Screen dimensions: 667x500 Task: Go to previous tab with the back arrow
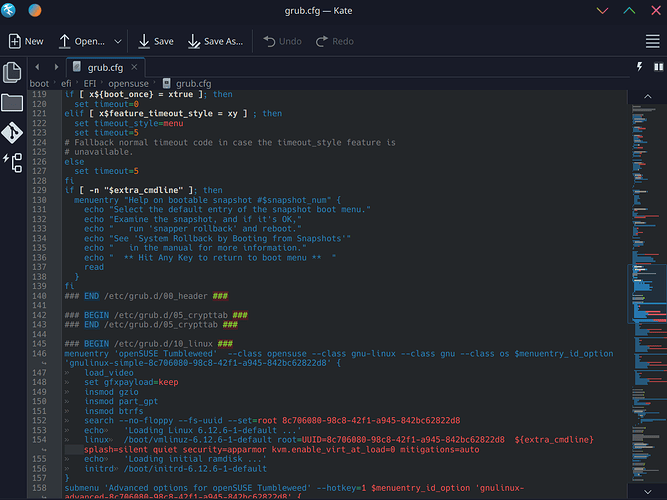tap(37, 67)
